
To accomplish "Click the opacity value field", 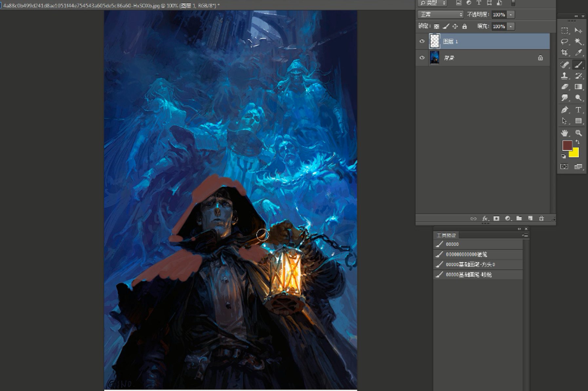I will (499, 14).
